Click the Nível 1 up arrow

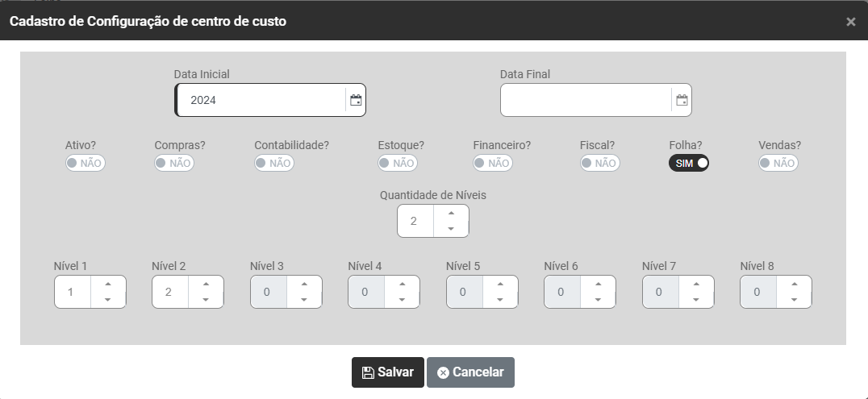point(108,284)
